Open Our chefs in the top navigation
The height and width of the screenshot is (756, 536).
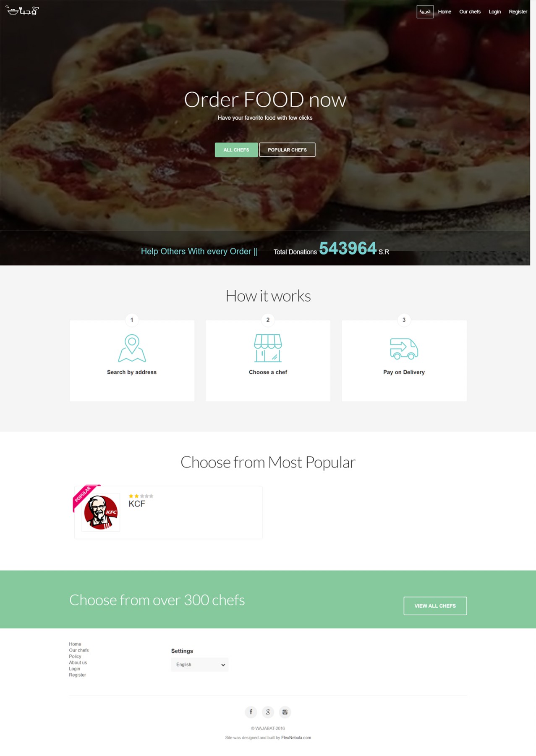pos(470,12)
